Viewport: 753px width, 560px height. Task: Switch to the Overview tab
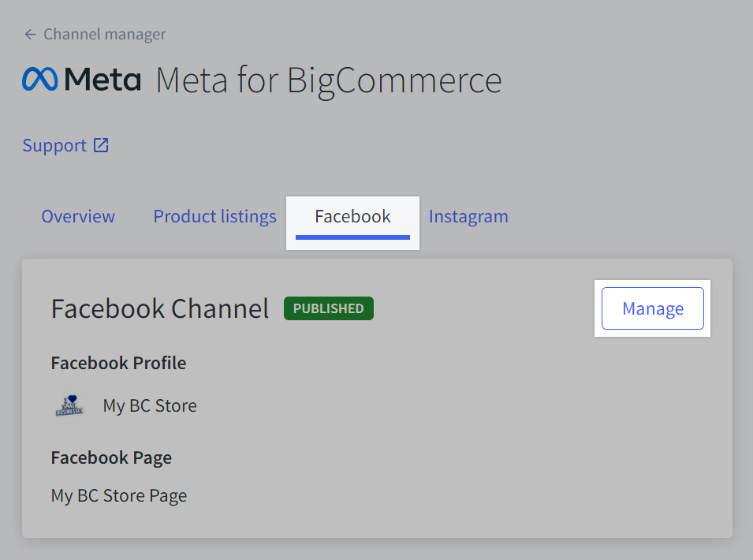78,217
